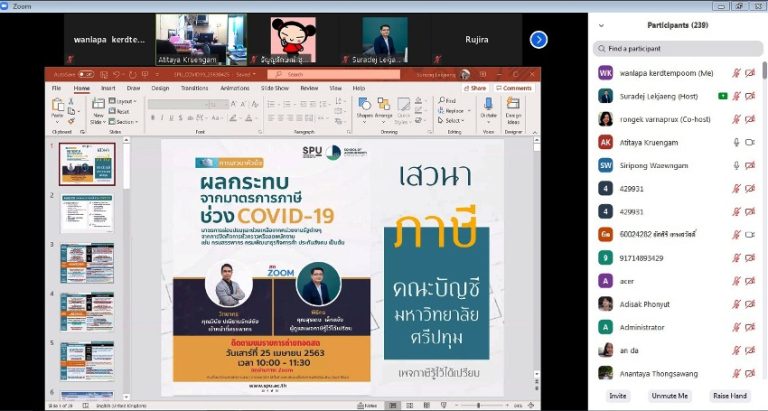Click the New Slide icon
768x411 pixels.
tap(98, 107)
